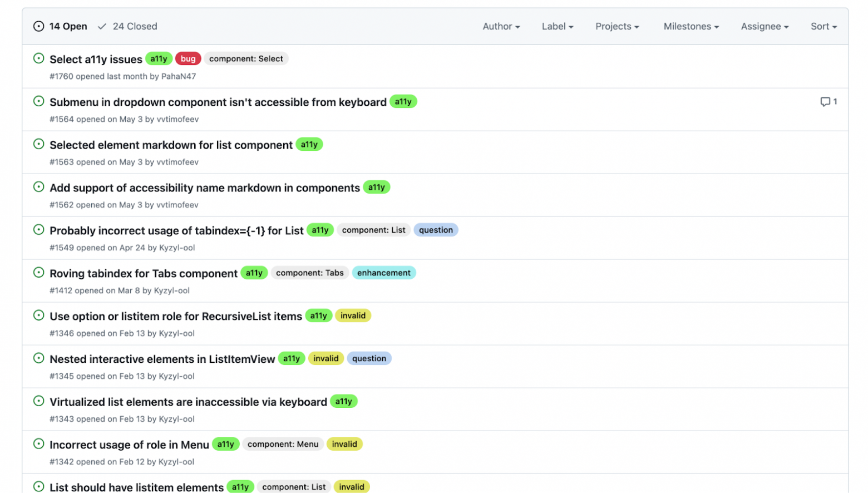Click open-issue icon next to Incorrect usage of role
Image resolution: width=868 pixels, height=493 pixels.
click(38, 444)
